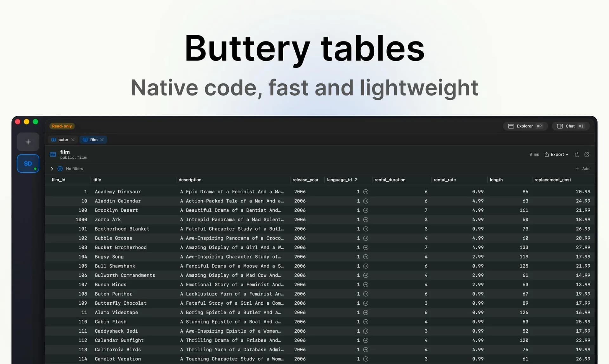
Task: Follow language_id link in Academy Dinosaur row
Action: (366, 192)
